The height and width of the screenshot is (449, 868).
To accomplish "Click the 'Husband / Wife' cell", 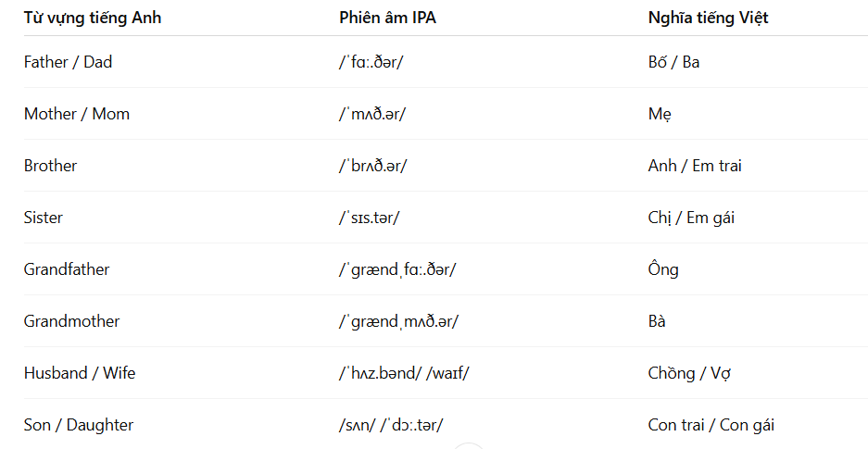I will tap(80, 373).
